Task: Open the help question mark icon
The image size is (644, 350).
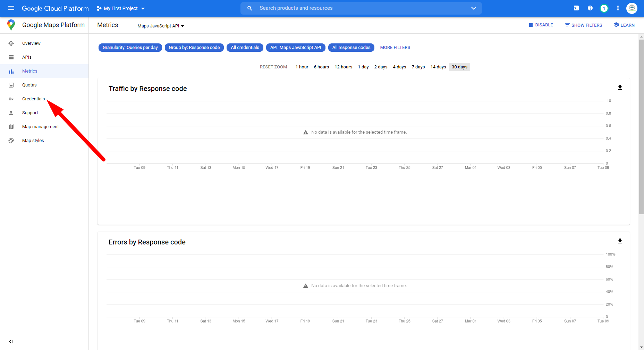Action: pos(590,8)
